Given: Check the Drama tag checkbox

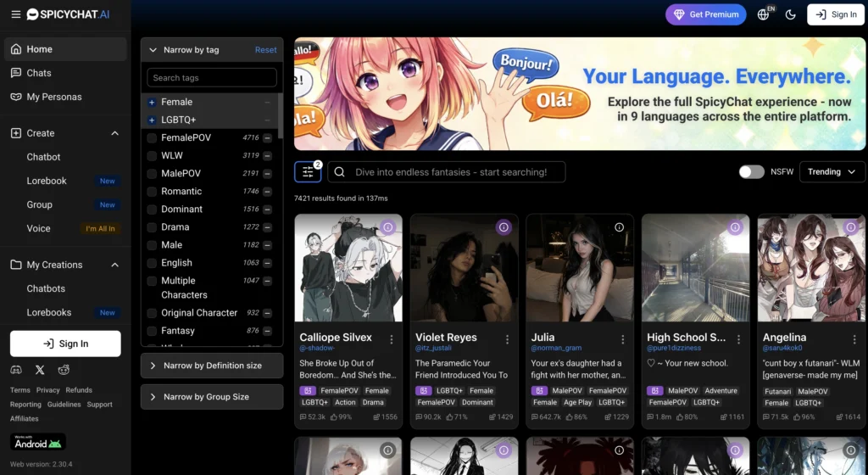Looking at the screenshot, I should tap(152, 227).
